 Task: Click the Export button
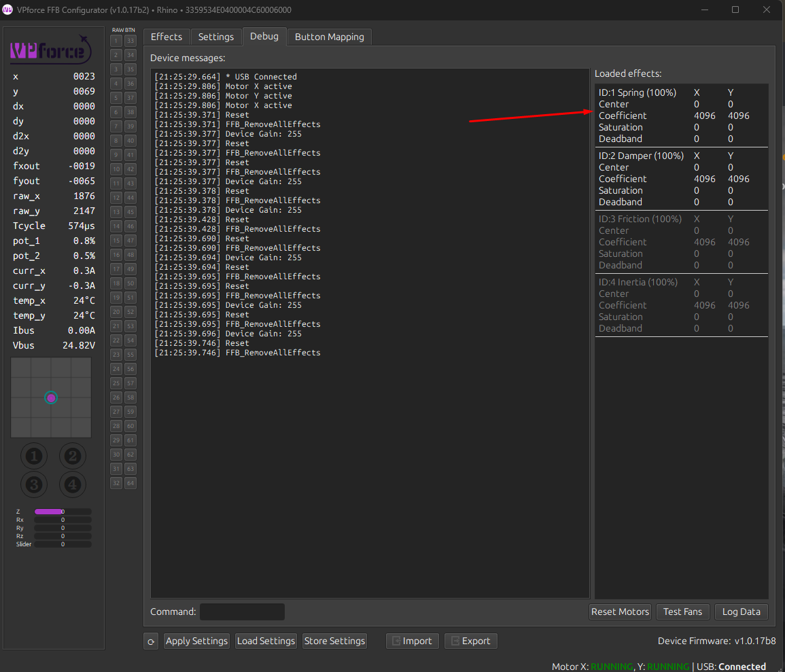[470, 641]
